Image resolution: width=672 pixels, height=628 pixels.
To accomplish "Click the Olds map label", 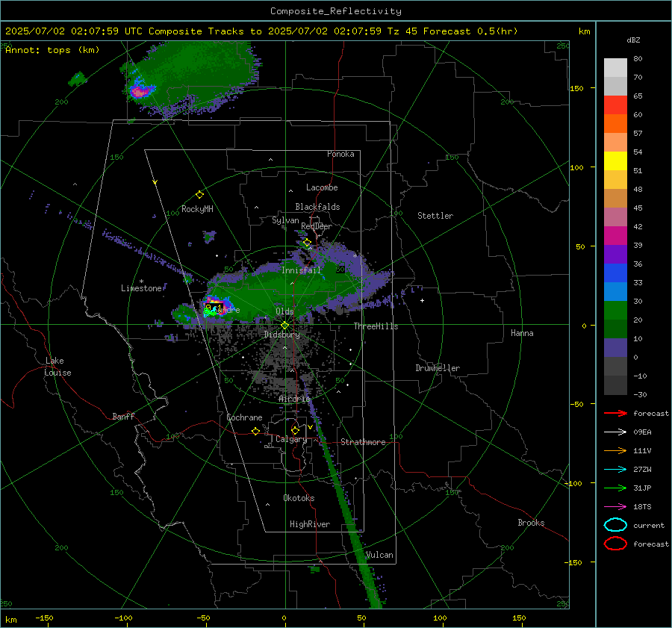I will (284, 311).
